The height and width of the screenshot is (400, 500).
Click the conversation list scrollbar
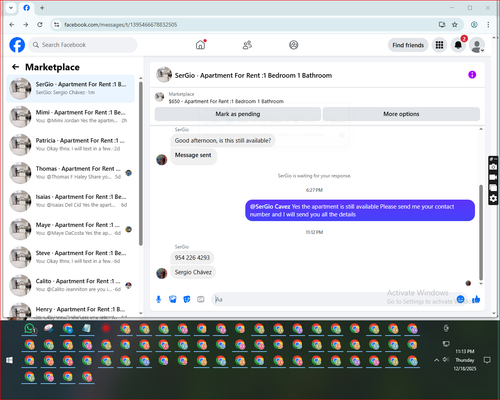click(x=141, y=163)
